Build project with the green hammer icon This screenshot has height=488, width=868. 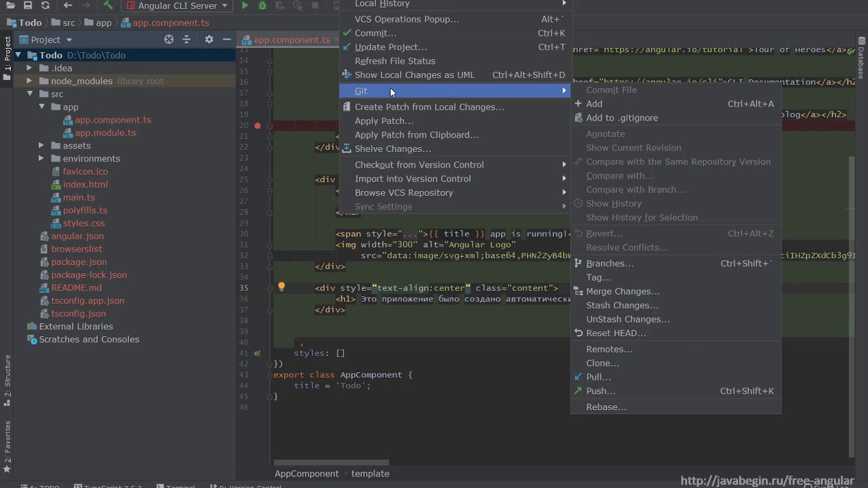point(108,5)
